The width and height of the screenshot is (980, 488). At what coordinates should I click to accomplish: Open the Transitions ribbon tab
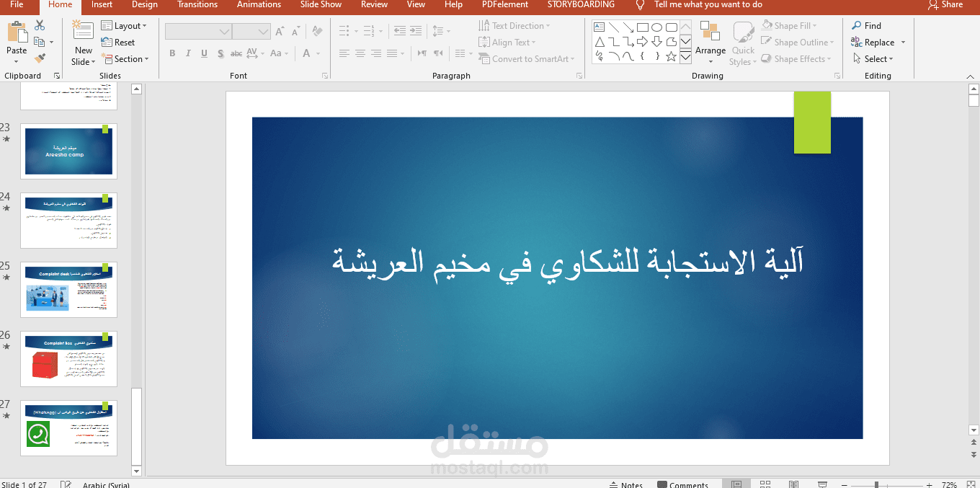coord(197,5)
